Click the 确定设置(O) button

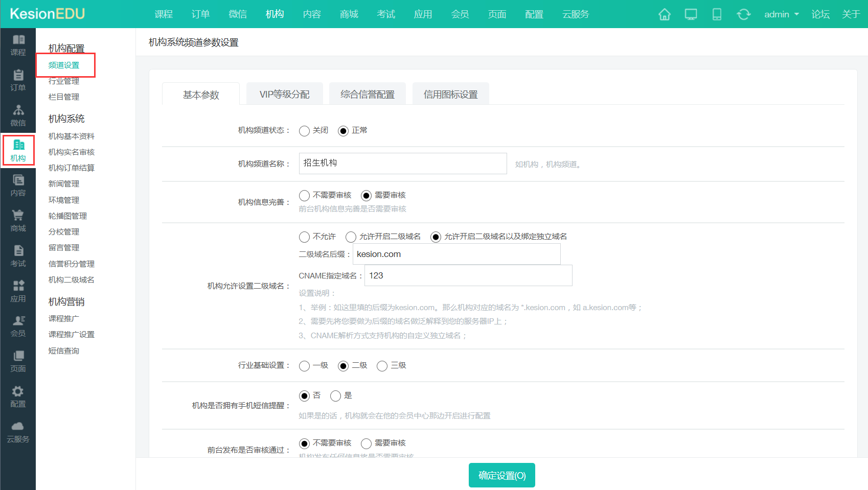501,475
